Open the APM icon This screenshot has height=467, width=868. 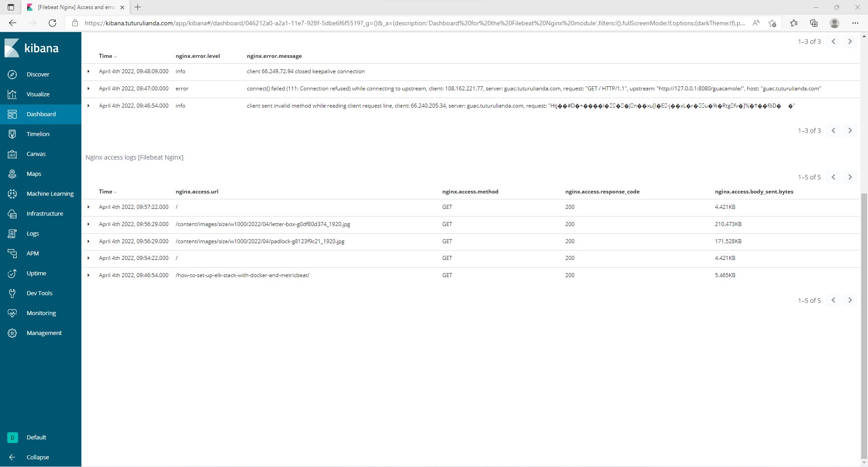click(12, 253)
